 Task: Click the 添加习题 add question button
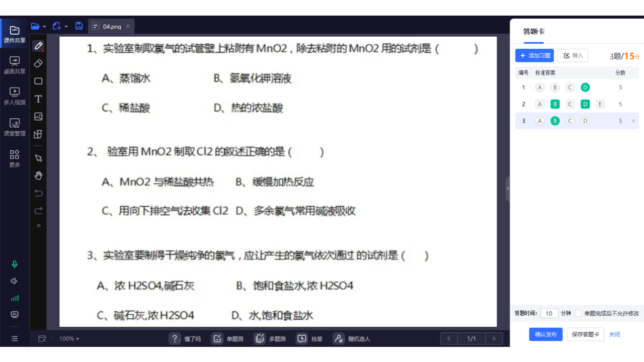tap(534, 55)
